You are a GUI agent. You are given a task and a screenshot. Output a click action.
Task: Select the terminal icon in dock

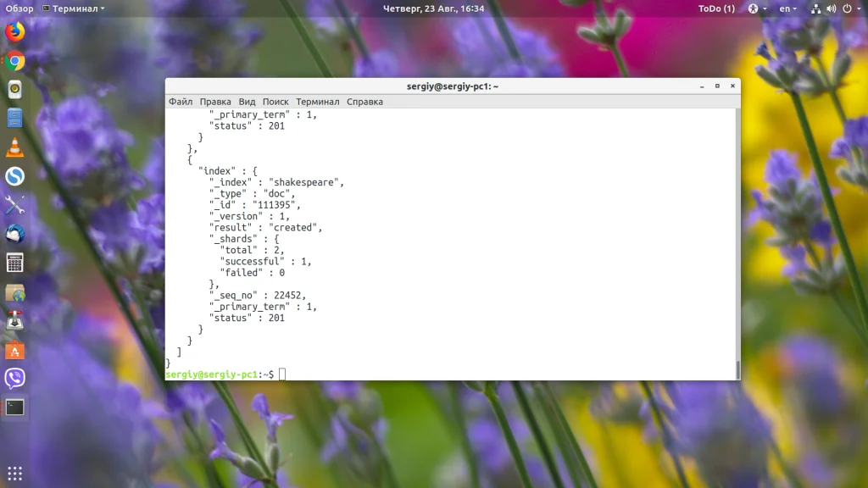coord(15,408)
